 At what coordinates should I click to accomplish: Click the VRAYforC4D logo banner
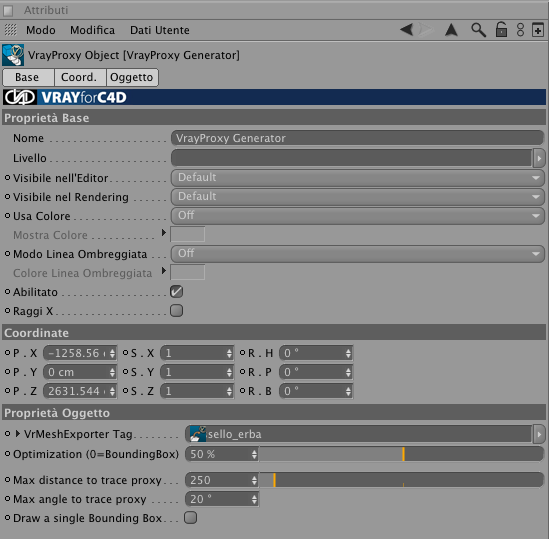(x=274, y=97)
